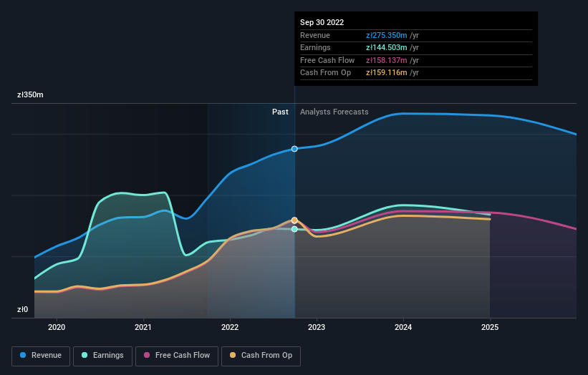
Task: Select the 2020 x-axis label
Action: click(x=57, y=328)
